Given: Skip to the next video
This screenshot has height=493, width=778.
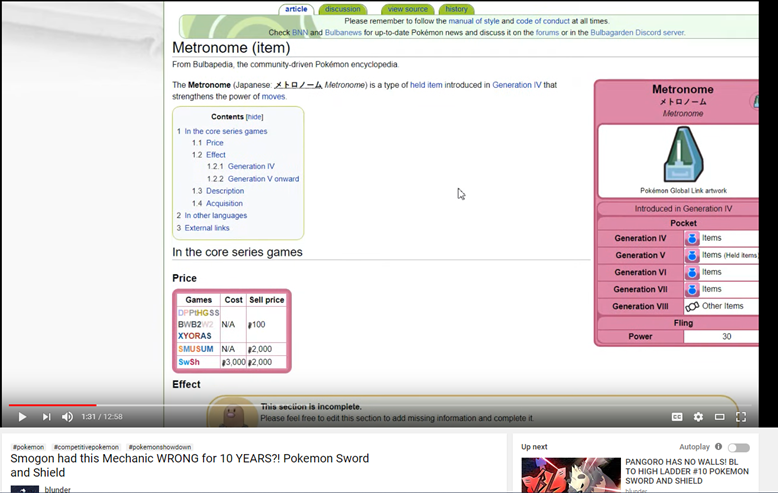Looking at the screenshot, I should coord(46,417).
